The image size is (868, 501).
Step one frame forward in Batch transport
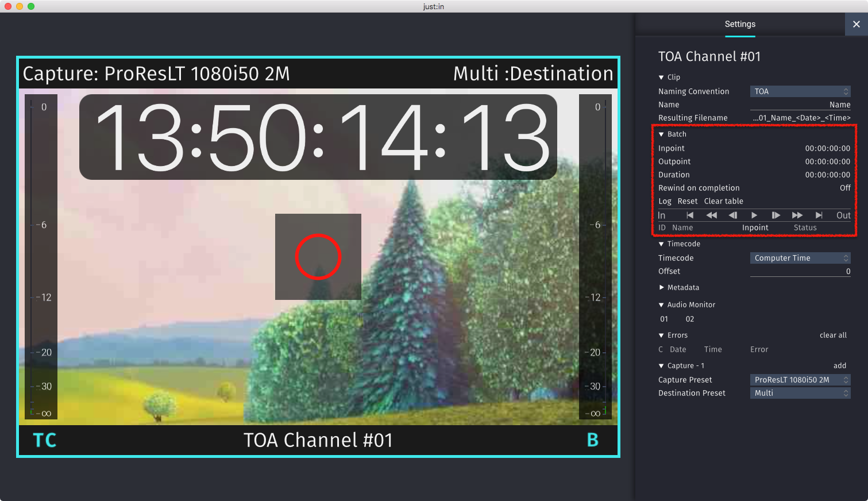coord(776,215)
